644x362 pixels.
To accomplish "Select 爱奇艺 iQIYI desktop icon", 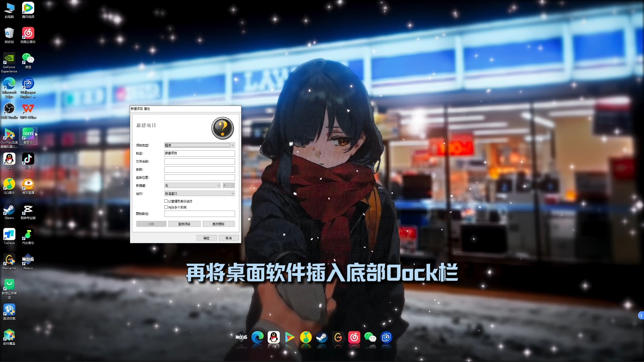I will pos(28,136).
